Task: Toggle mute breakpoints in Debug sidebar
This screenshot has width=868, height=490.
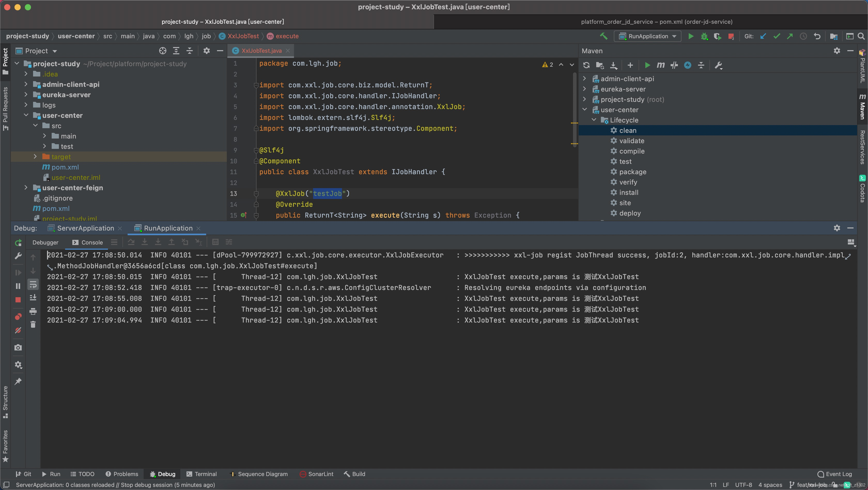Action: [x=18, y=330]
